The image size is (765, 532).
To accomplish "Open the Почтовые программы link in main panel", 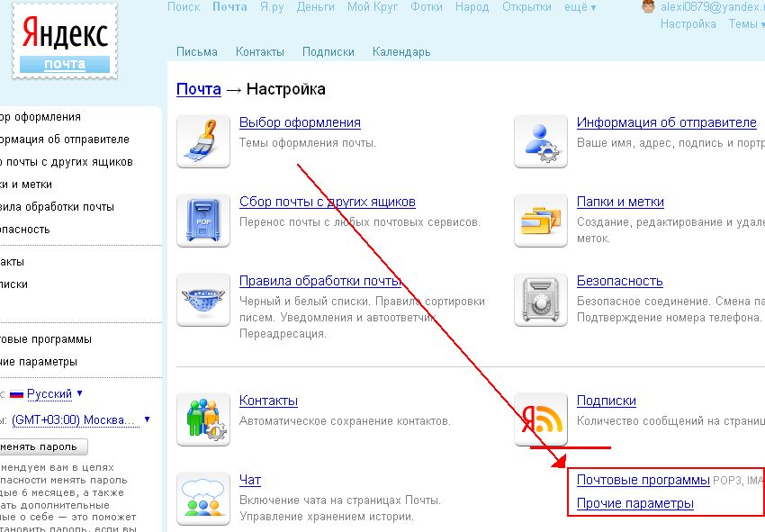I will (x=643, y=480).
